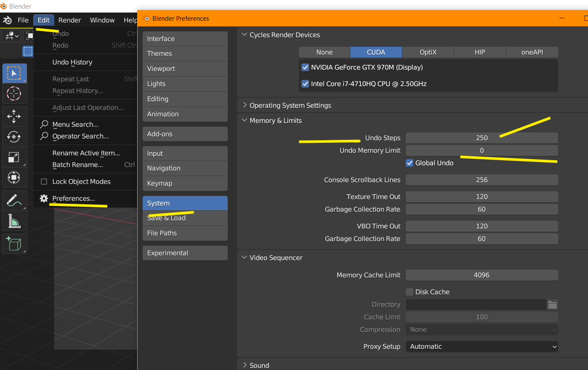Activate the Annotate pencil tool
The height and width of the screenshot is (370, 588).
tap(14, 200)
